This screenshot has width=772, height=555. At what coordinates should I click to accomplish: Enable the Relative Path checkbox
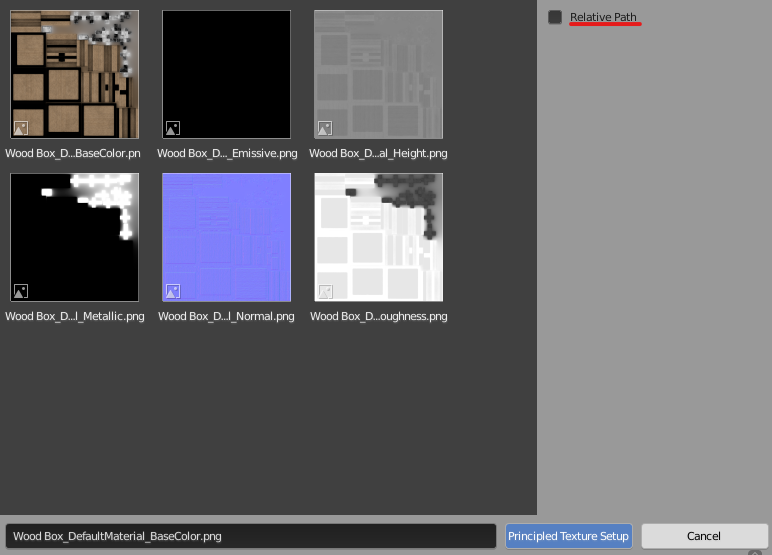[x=555, y=17]
